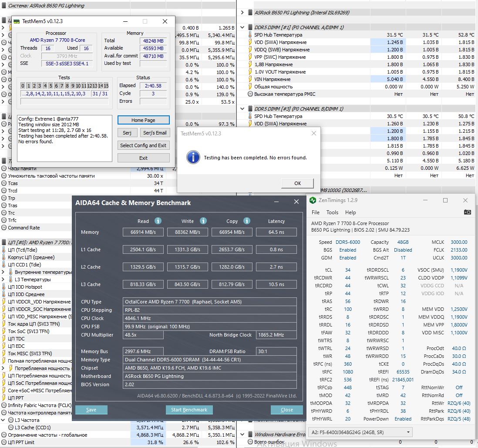Expand the L3 Температуры node
This screenshot has width=478, height=448.
(3, 280)
